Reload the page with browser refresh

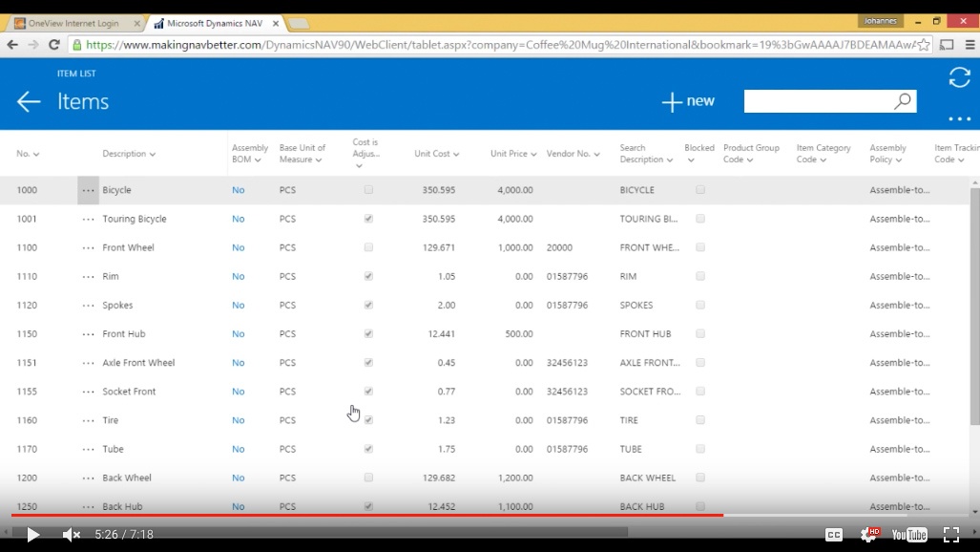[x=54, y=45]
